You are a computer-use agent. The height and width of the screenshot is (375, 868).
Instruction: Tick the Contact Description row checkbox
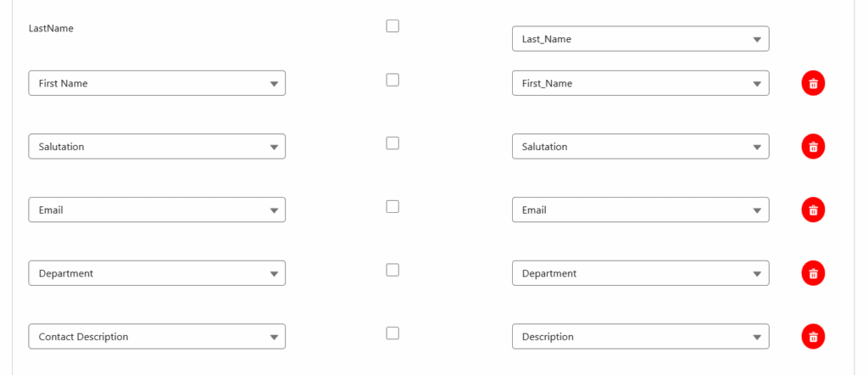point(392,333)
